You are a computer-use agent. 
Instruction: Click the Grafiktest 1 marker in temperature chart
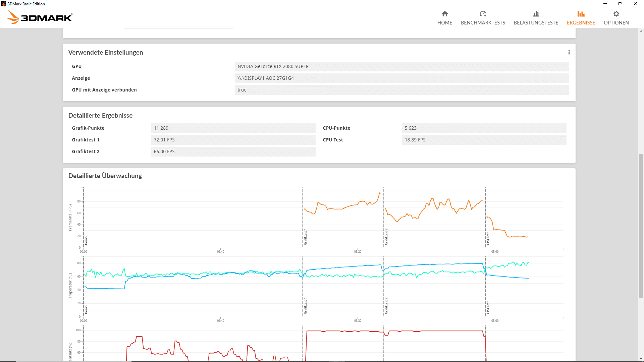tap(305, 306)
